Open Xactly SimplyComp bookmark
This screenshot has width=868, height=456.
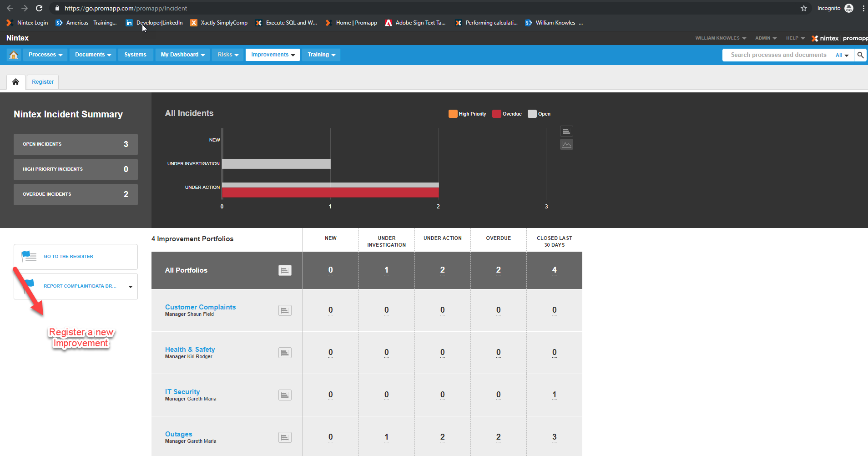click(219, 23)
